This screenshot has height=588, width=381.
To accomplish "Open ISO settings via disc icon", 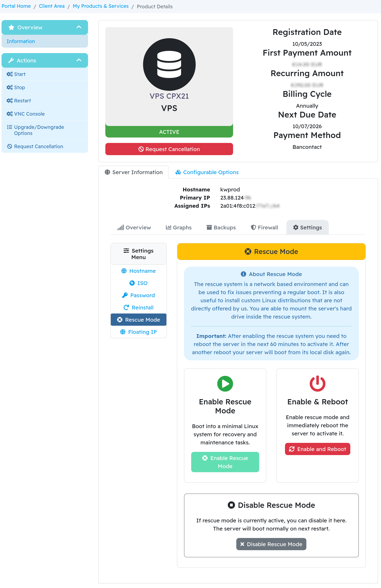I will 132,283.
